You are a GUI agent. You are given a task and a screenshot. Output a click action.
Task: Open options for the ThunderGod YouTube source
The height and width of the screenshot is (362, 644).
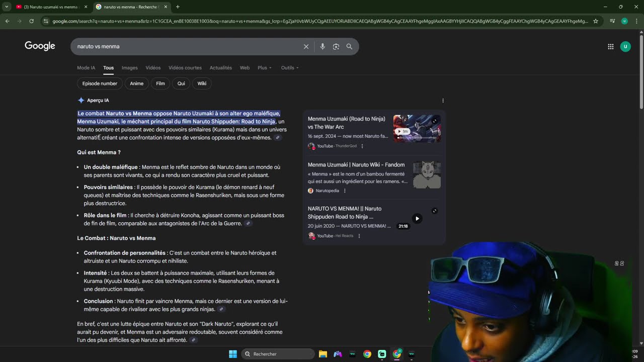tap(362, 146)
